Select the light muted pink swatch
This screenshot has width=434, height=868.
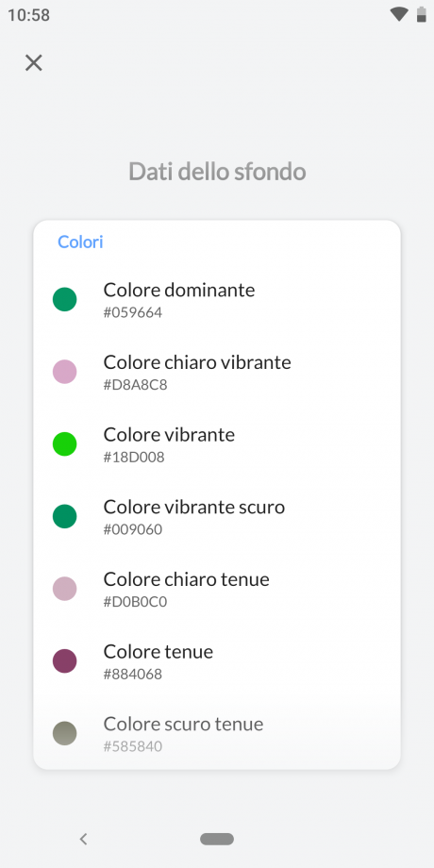point(65,589)
